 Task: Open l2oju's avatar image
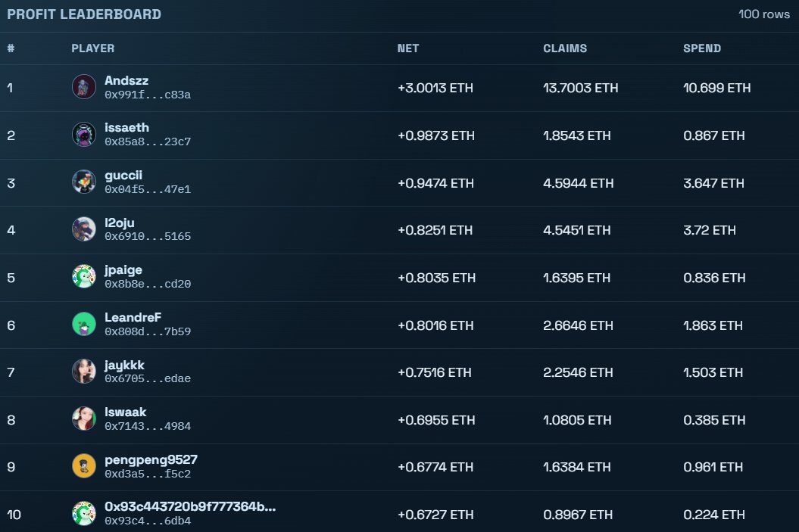(x=84, y=229)
